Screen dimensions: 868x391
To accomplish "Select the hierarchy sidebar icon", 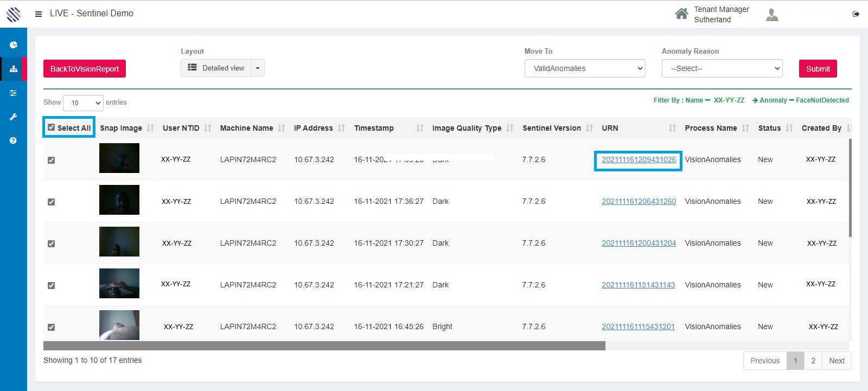I will pos(14,69).
